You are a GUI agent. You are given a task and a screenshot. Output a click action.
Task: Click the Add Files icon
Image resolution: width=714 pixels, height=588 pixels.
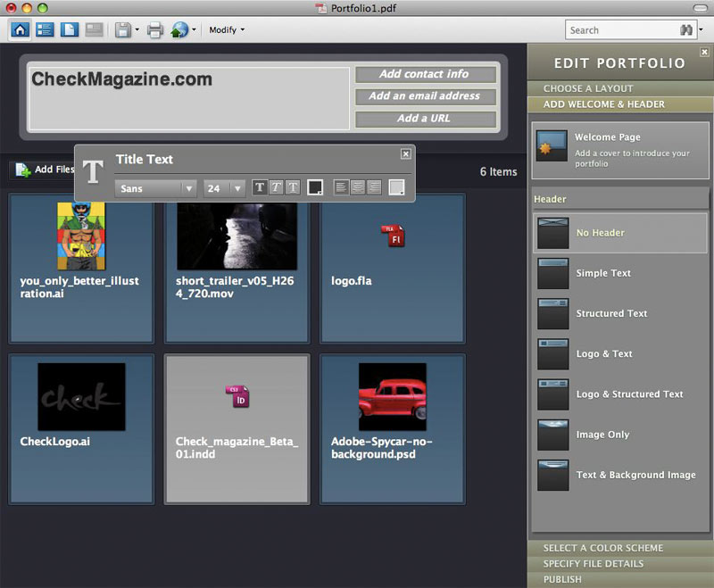tap(23, 170)
